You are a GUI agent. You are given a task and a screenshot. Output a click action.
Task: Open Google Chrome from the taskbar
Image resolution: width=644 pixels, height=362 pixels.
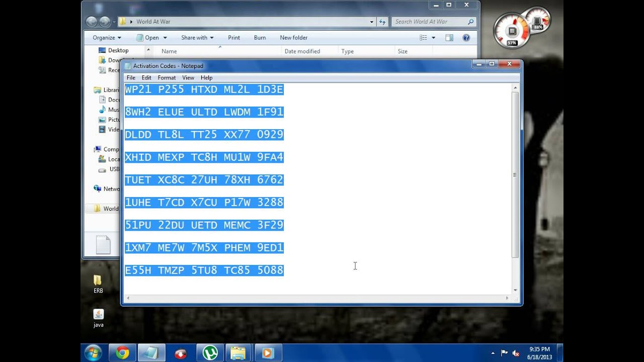tap(122, 353)
